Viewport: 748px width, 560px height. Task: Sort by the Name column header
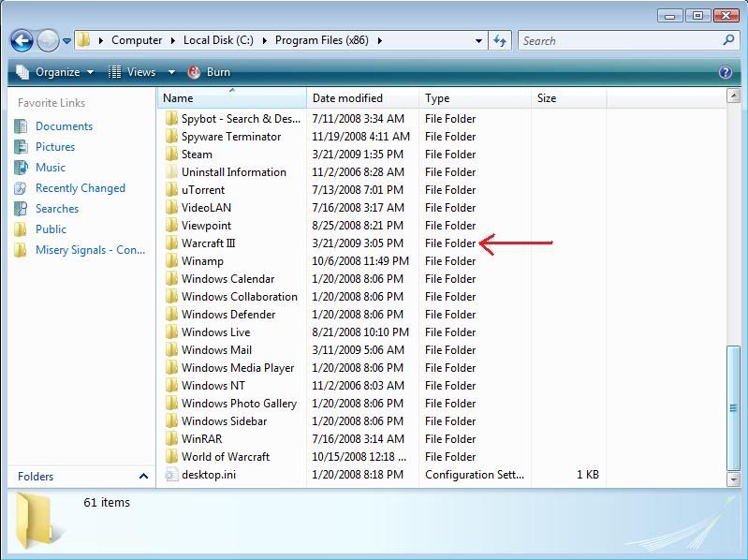pos(232,98)
